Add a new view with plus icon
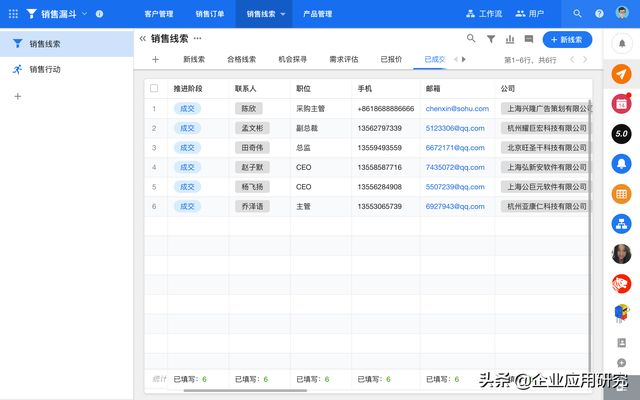Screen dimensions: 640x400 point(155,60)
